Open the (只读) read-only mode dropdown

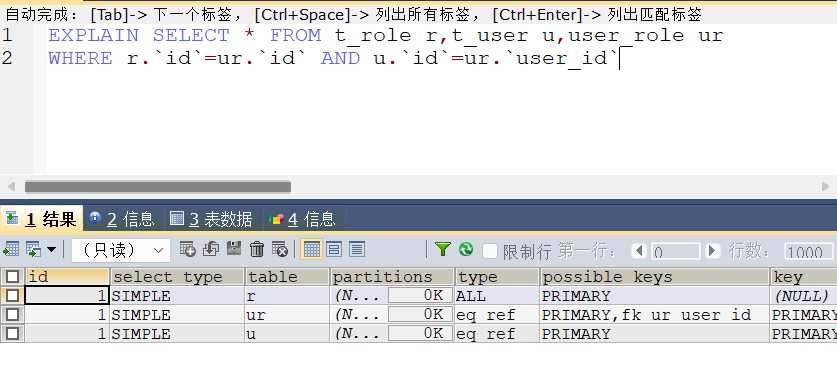[x=121, y=250]
